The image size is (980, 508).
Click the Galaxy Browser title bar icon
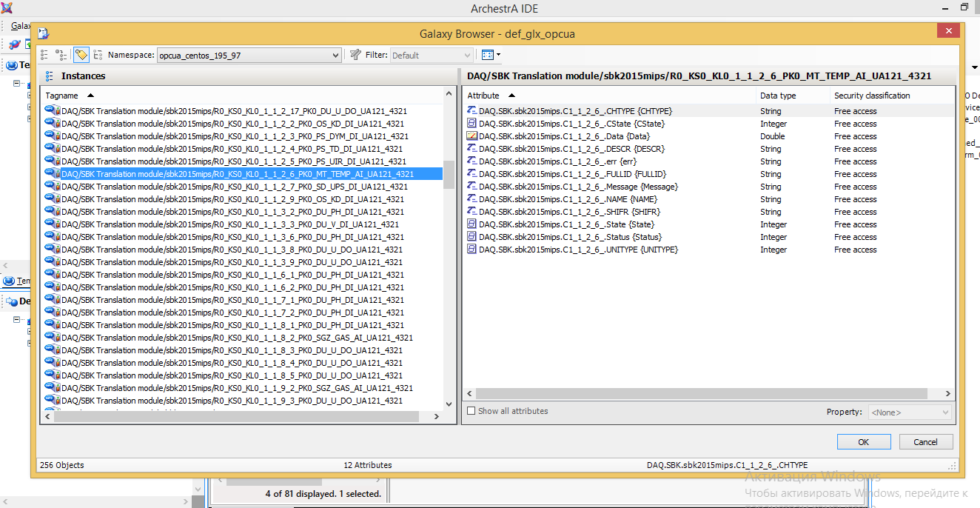point(43,33)
